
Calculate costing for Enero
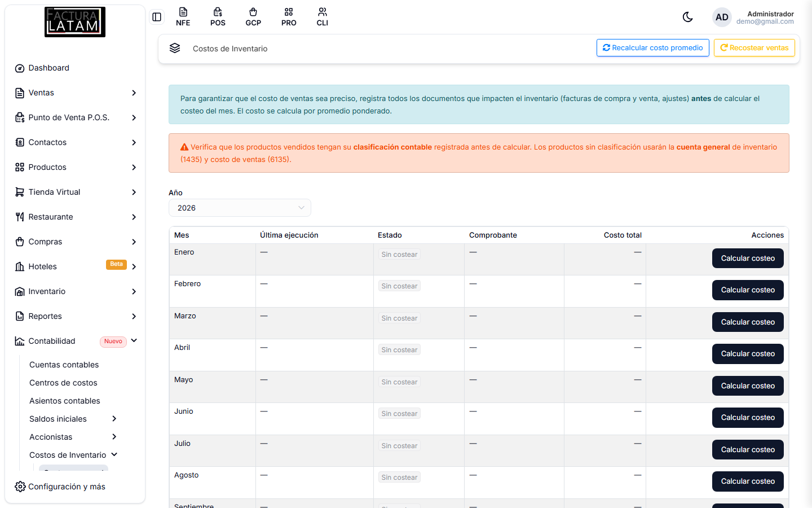click(x=748, y=259)
